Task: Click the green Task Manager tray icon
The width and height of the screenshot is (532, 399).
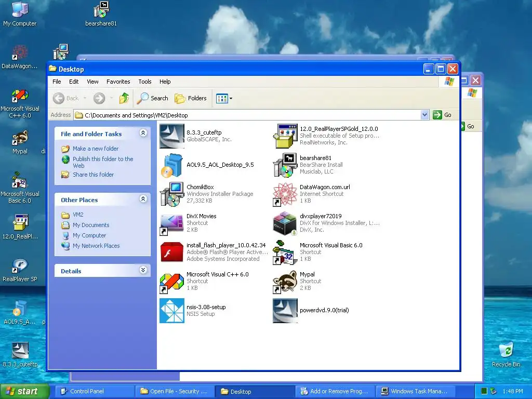Action: point(484,391)
